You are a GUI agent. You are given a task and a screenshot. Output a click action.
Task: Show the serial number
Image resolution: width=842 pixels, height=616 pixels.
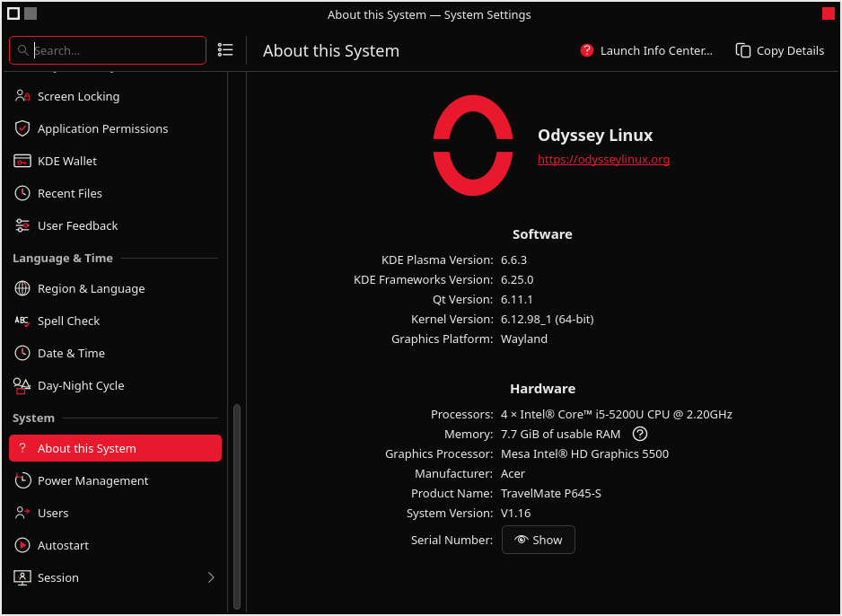coord(538,540)
